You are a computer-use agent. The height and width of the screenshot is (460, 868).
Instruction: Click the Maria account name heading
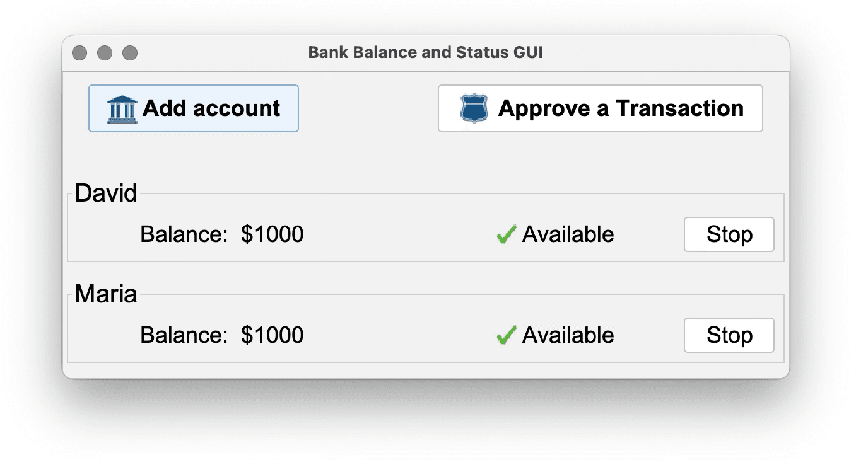coord(105,294)
